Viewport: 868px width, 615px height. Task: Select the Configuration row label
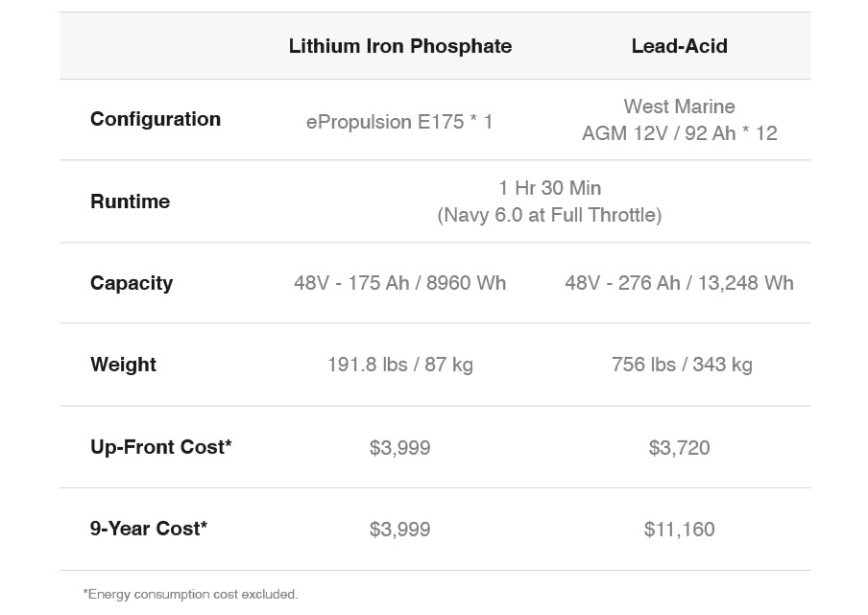coord(156,119)
